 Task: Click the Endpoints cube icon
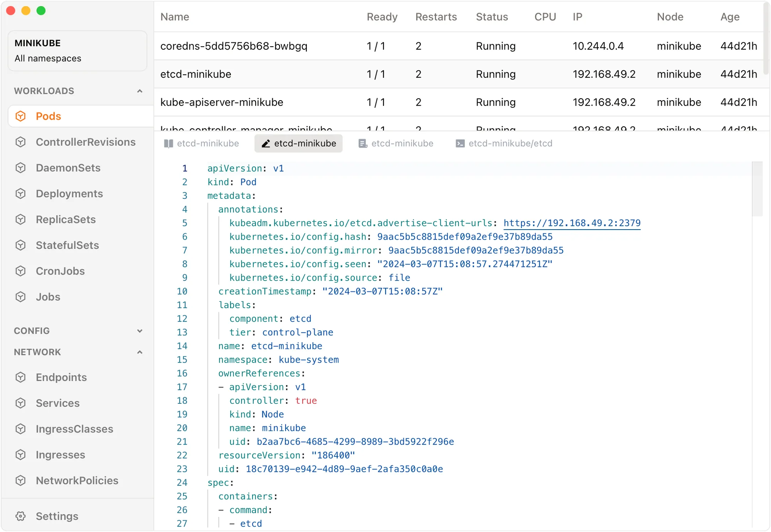coord(20,377)
